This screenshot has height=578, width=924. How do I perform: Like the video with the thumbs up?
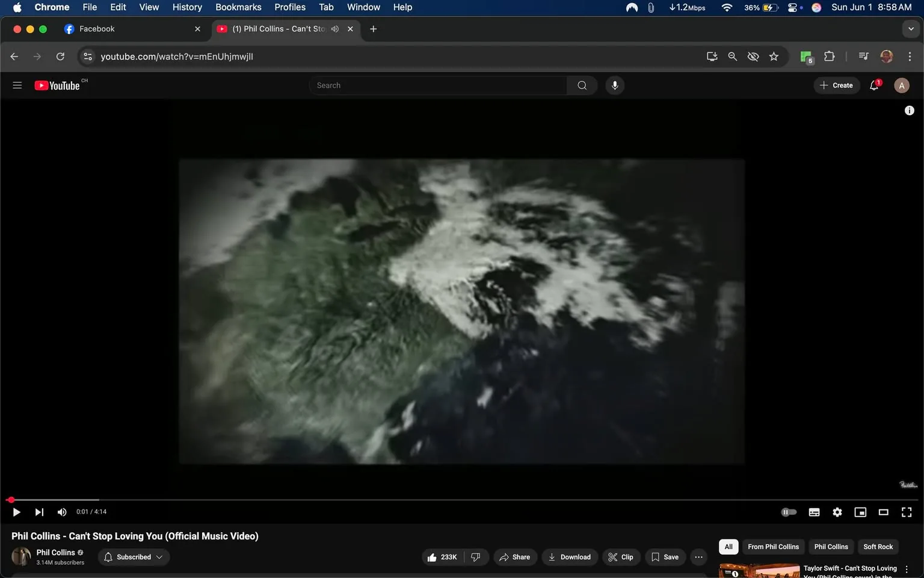(x=432, y=557)
